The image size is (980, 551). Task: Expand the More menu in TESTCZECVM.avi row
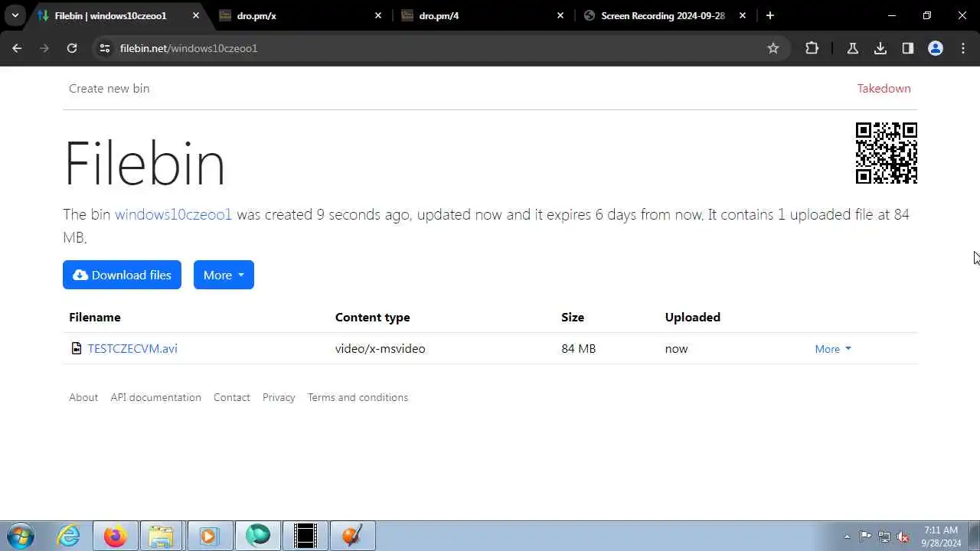pos(833,349)
